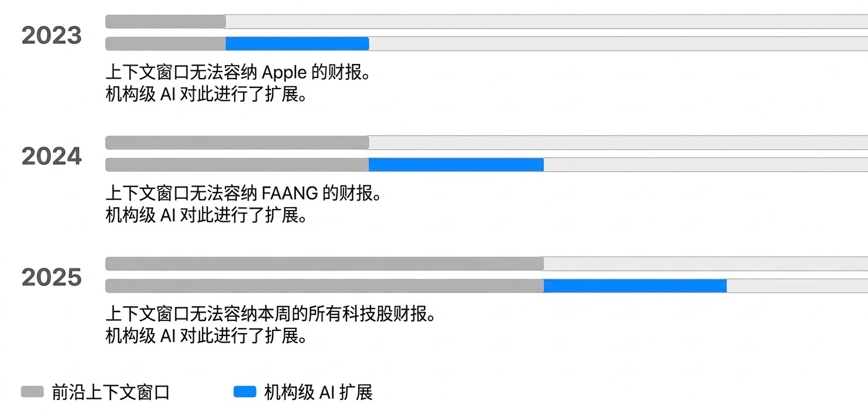
Task: Click the blue segment in the 2025 bar
Action: [x=635, y=286]
